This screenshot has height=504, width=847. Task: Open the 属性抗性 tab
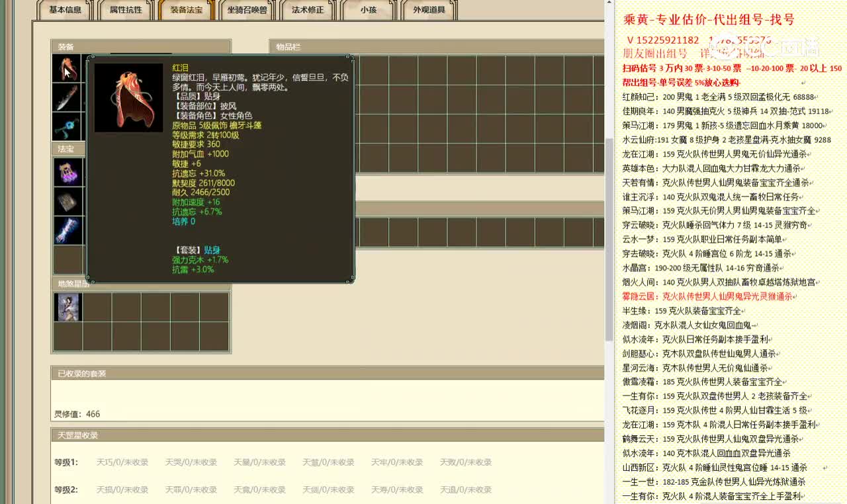tap(126, 10)
